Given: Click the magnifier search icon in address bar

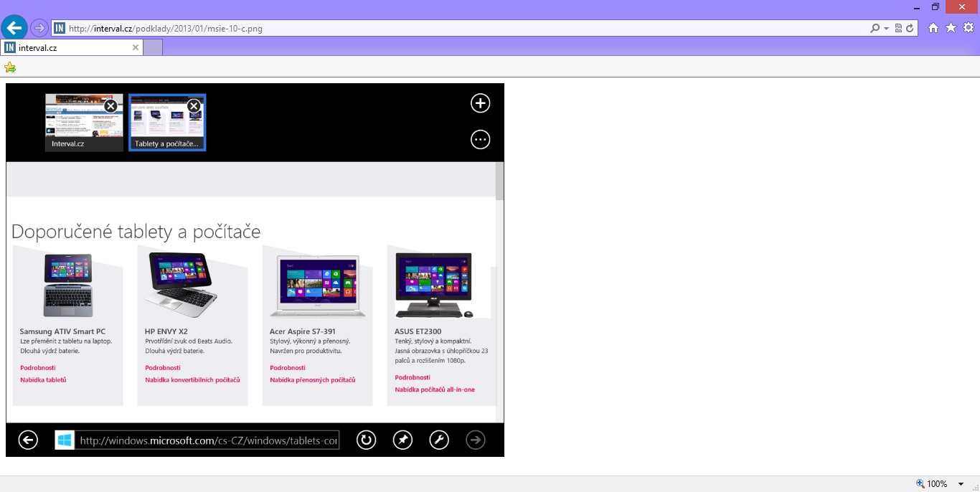Looking at the screenshot, I should click(875, 28).
